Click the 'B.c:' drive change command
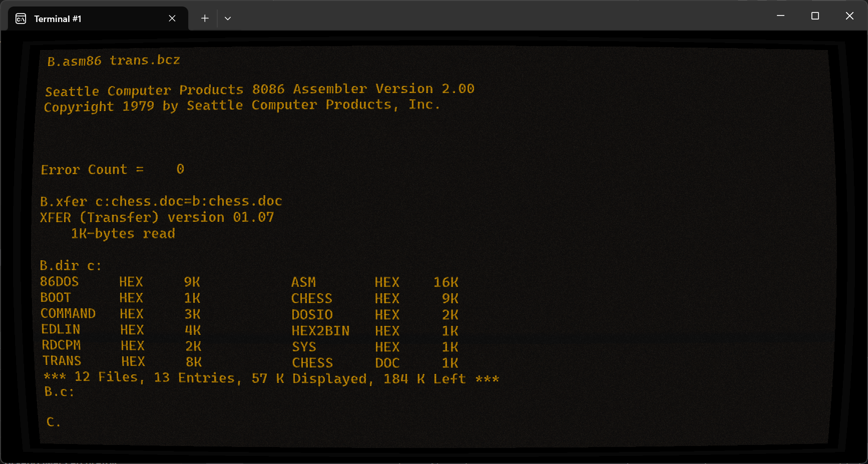This screenshot has height=464, width=868. pyautogui.click(x=59, y=392)
